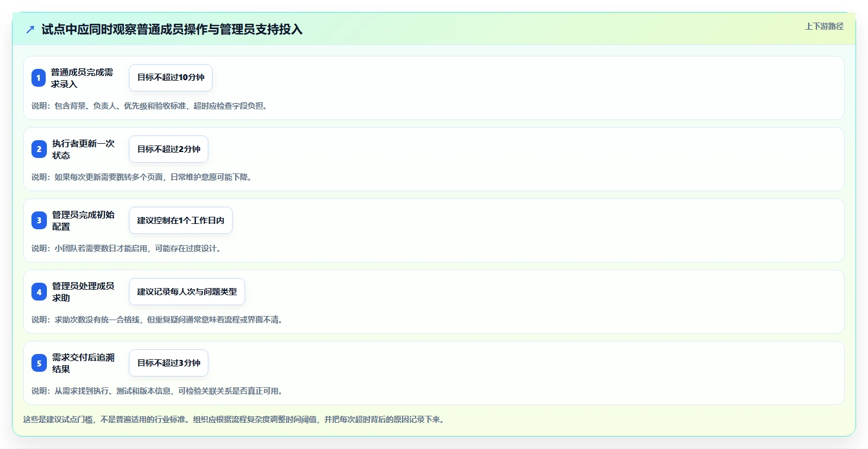Click the 目标不超过2分钟 pill

click(169, 149)
